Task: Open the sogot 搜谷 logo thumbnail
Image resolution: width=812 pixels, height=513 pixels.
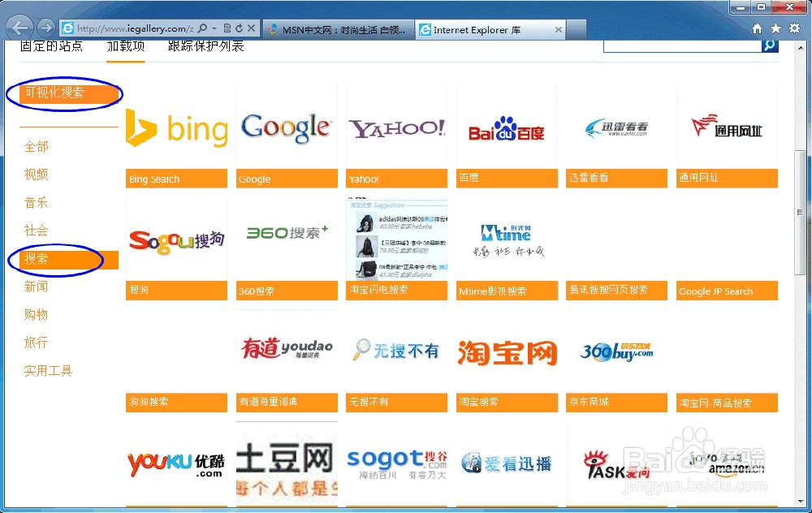Action: pos(397,463)
